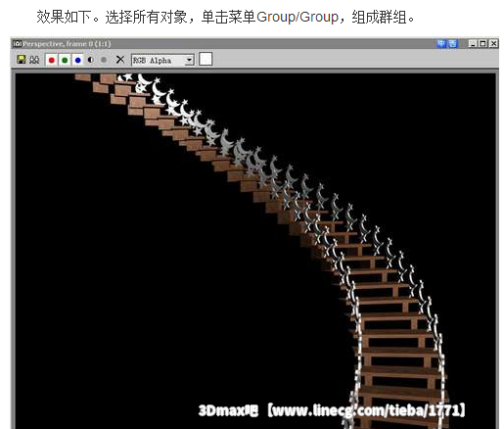Click the camera icon in Perspective title bar
Viewport: 504px width, 429px height.
tap(18, 43)
